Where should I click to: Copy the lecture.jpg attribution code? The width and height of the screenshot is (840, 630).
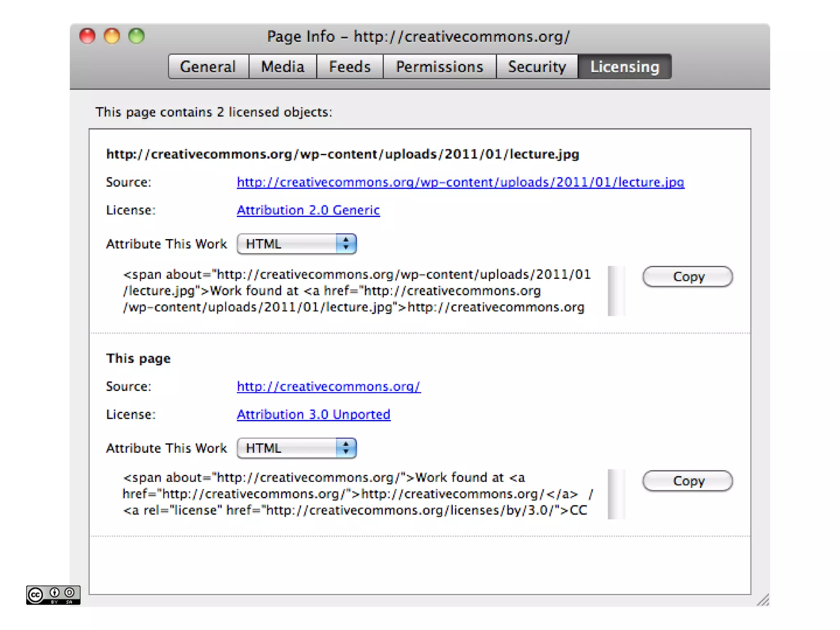[x=687, y=277]
